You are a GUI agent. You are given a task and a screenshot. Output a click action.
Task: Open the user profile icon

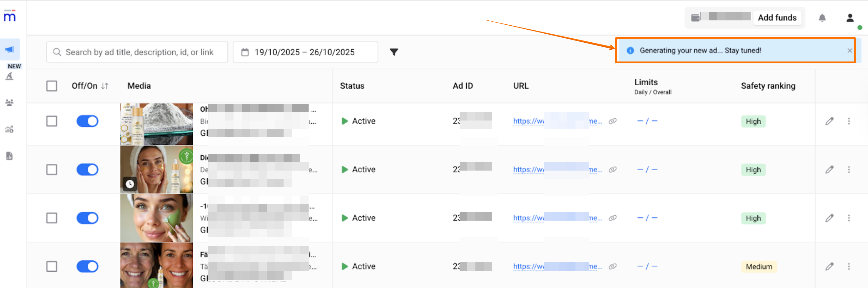[x=850, y=18]
